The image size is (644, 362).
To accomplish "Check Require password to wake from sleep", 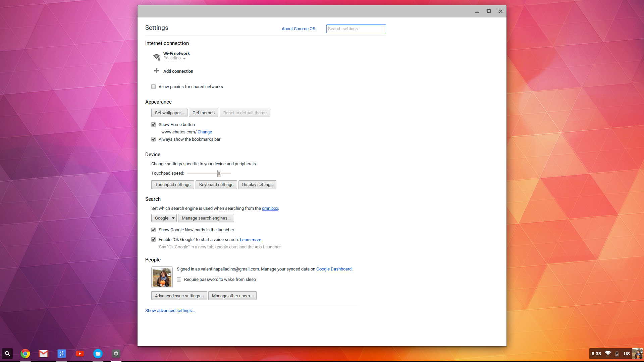I will (179, 279).
